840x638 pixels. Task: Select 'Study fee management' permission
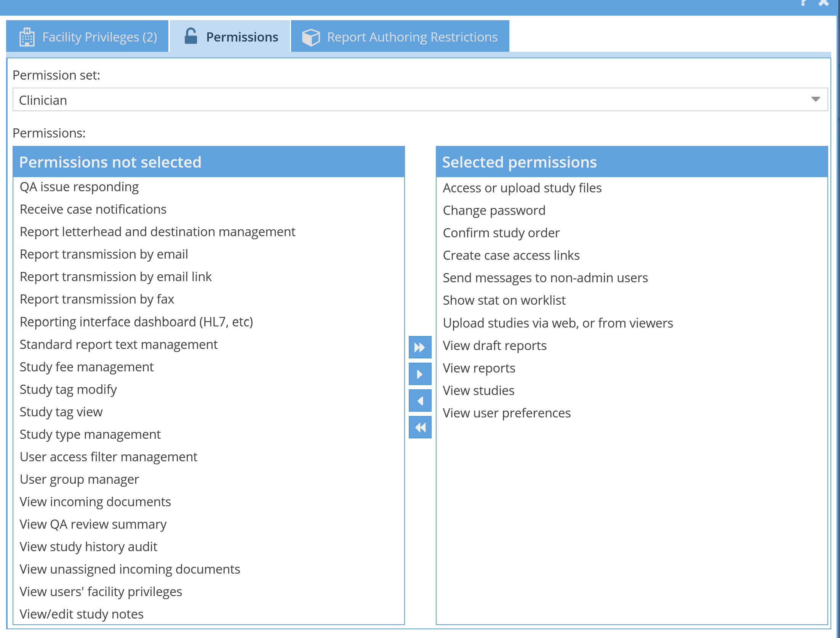[208, 367]
